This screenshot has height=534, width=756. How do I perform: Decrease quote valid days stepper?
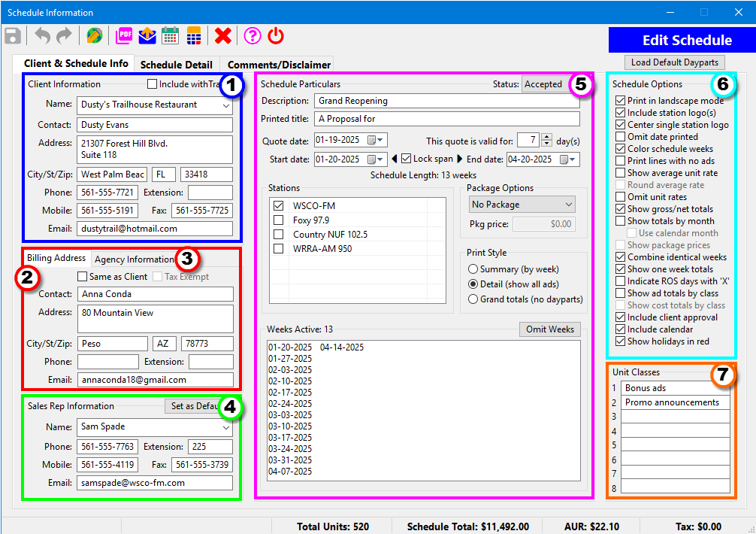[x=546, y=143]
